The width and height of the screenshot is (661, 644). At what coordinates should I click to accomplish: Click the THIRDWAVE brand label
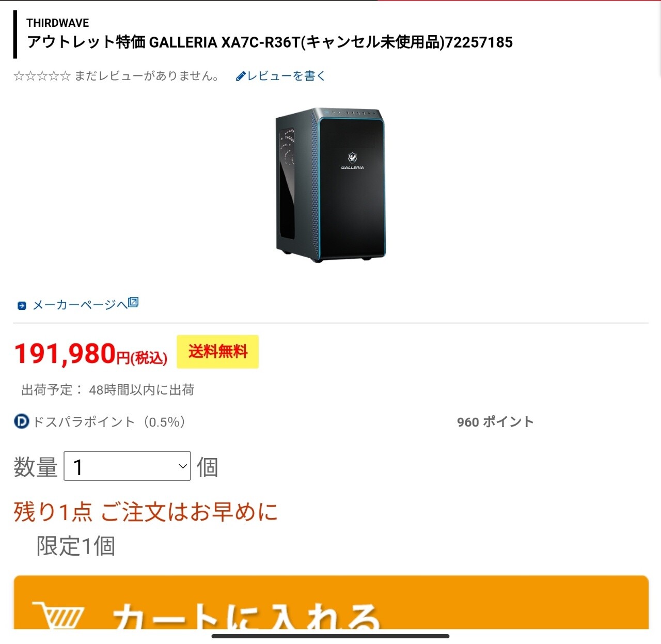(57, 23)
